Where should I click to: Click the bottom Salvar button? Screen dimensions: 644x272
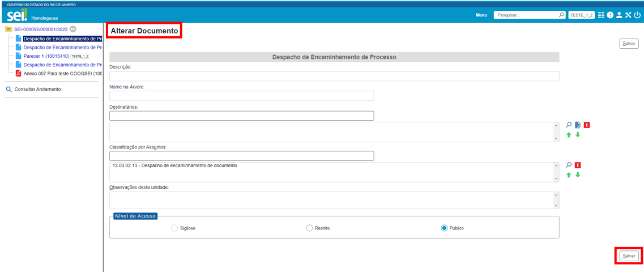coord(629,256)
